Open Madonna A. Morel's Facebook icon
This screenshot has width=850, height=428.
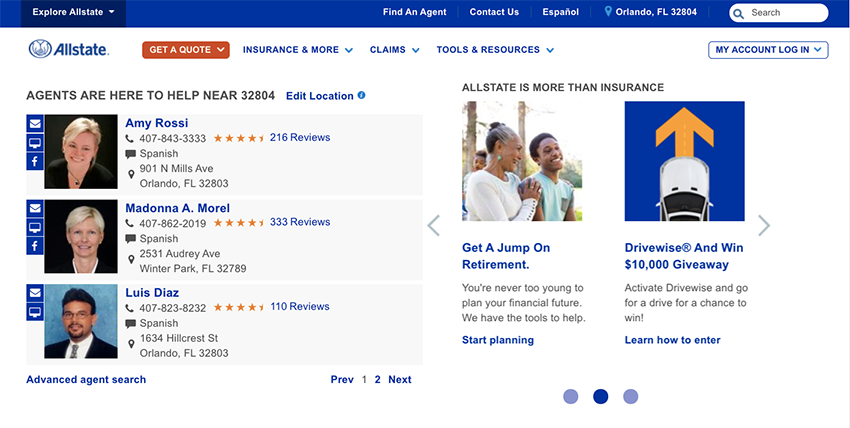(35, 246)
